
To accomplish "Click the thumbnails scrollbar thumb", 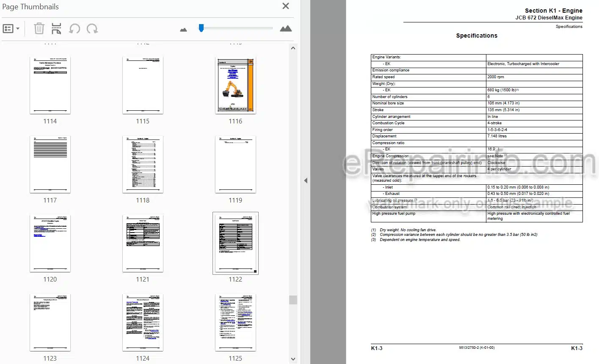I will (x=293, y=300).
